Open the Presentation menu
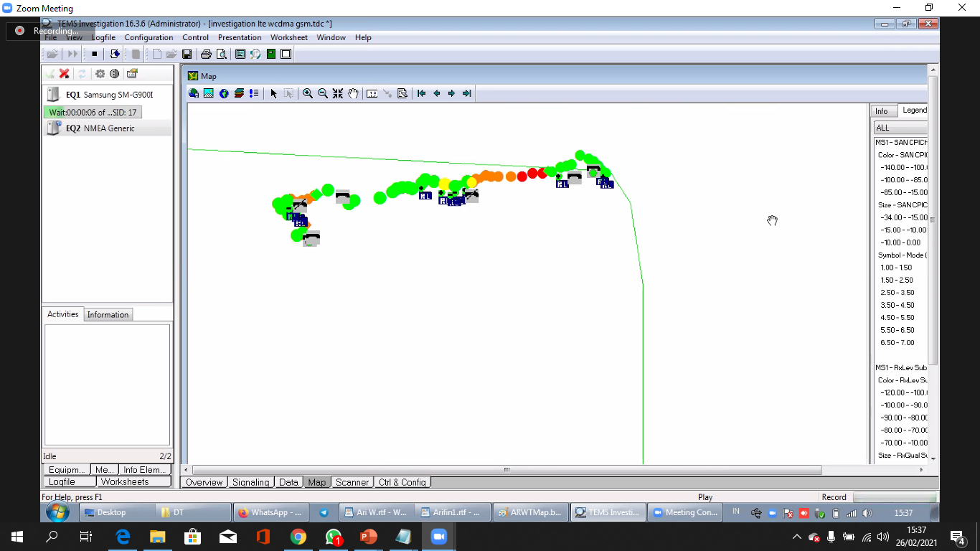980x551 pixels. (240, 37)
